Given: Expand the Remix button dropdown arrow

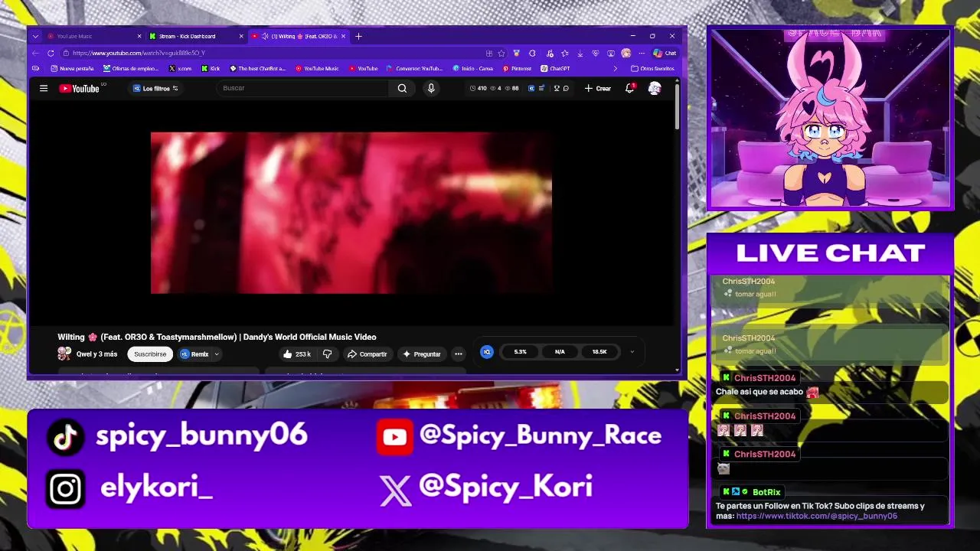Looking at the screenshot, I should coord(217,354).
